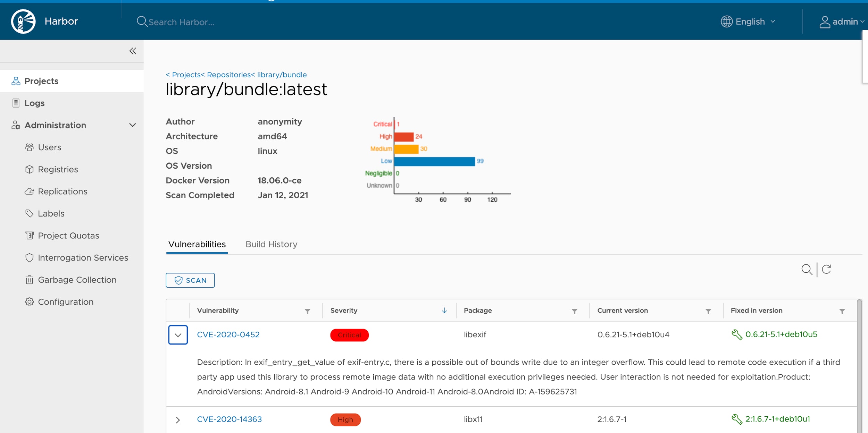Click the Administration user-gear icon
868x433 pixels.
[16, 125]
